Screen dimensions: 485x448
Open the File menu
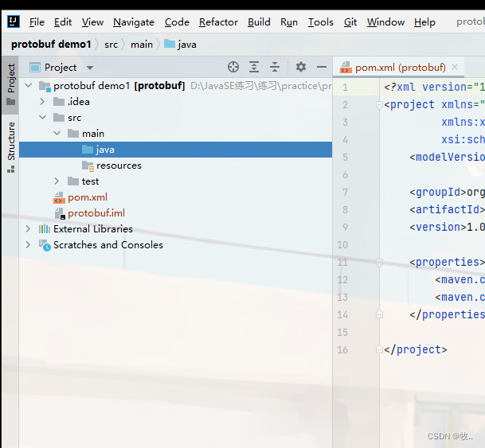point(37,22)
